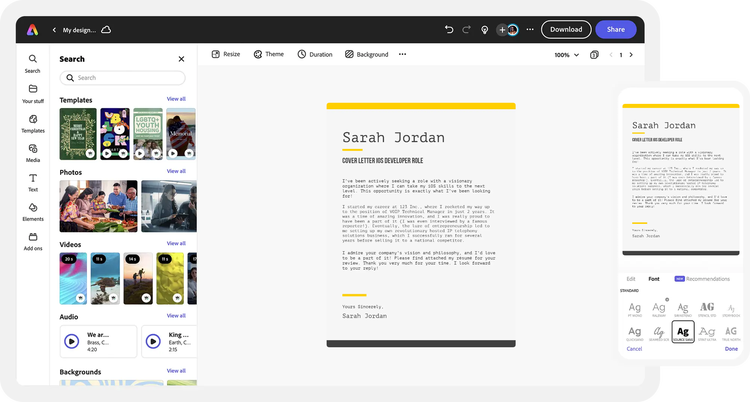Open the Duration setting
This screenshot has width=750, height=402.
[x=315, y=54]
